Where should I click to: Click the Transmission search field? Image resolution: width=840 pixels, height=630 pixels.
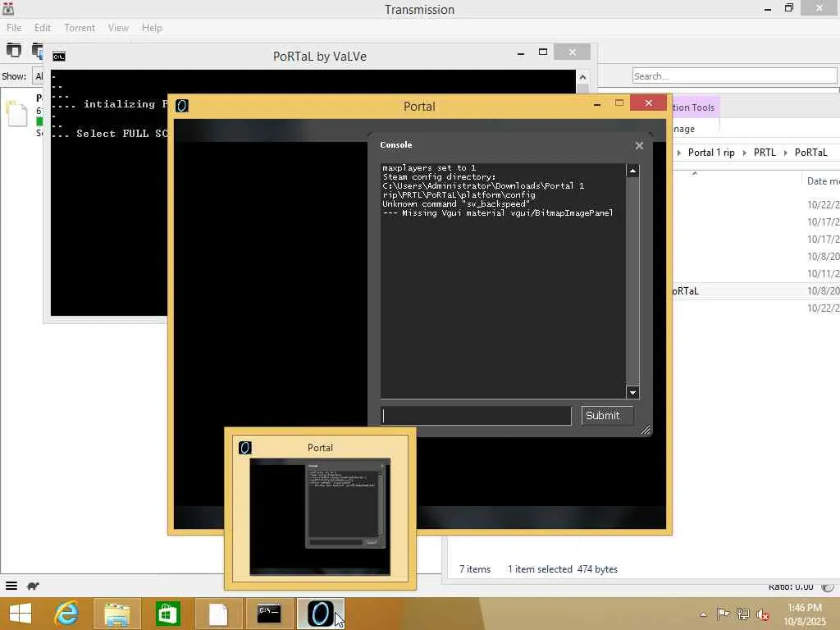[734, 76]
